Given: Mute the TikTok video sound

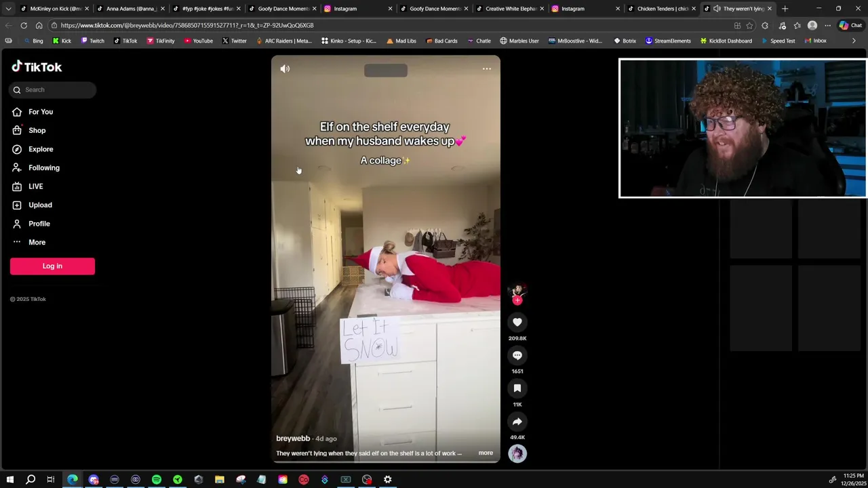Looking at the screenshot, I should (x=285, y=68).
